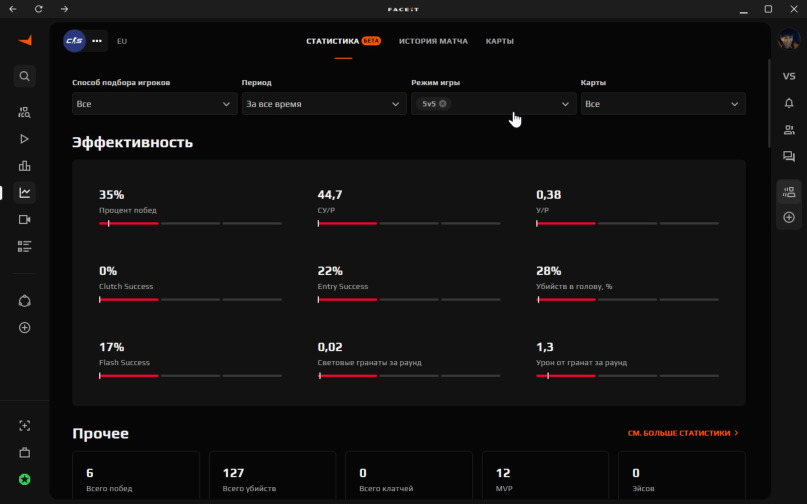
Task: Expand the Способ подбора игроков dropdown
Action: (x=153, y=104)
